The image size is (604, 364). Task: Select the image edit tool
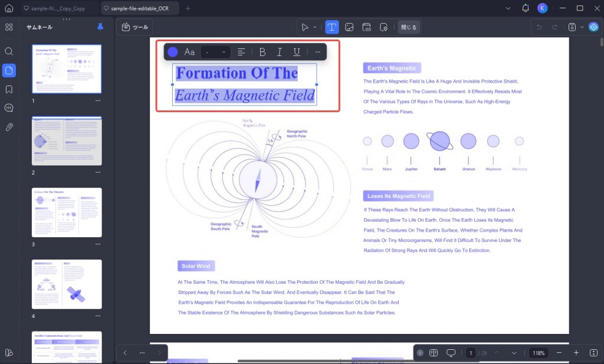click(349, 27)
